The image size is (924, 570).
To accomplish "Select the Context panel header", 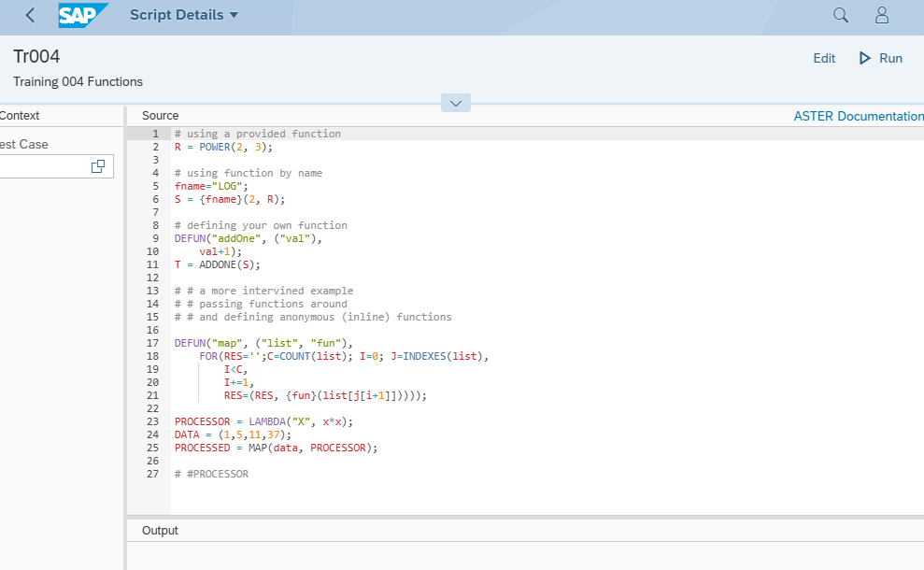I will 20,115.
